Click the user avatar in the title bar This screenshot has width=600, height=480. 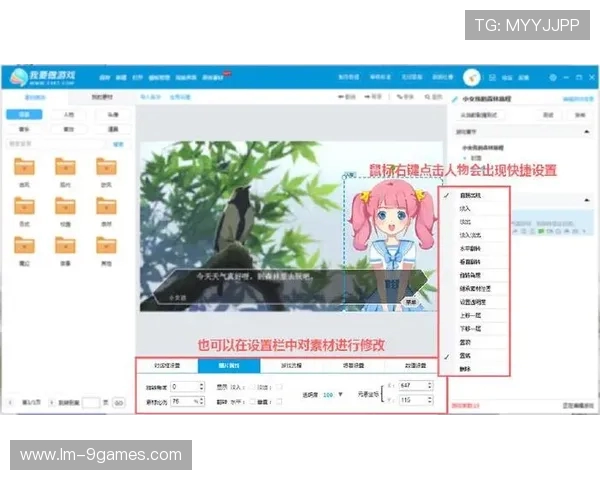click(x=471, y=77)
